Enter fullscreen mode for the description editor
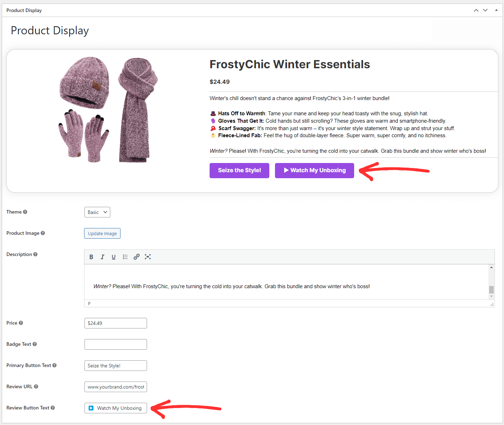 click(x=148, y=257)
